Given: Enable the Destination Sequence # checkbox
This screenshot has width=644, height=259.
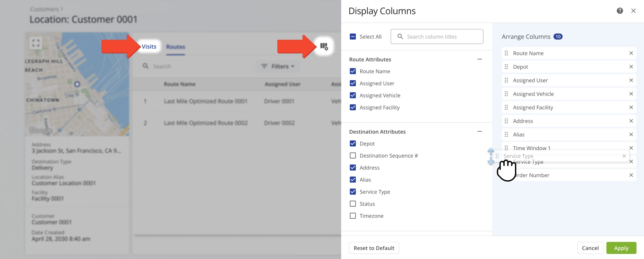Looking at the screenshot, I should (353, 155).
